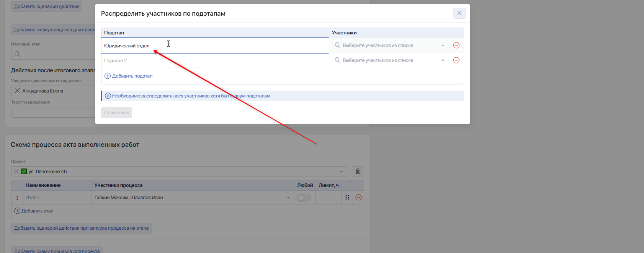The image size is (644, 253).
Task: Expand Участники процесса dropdown for Этап 1
Action: coord(288,198)
